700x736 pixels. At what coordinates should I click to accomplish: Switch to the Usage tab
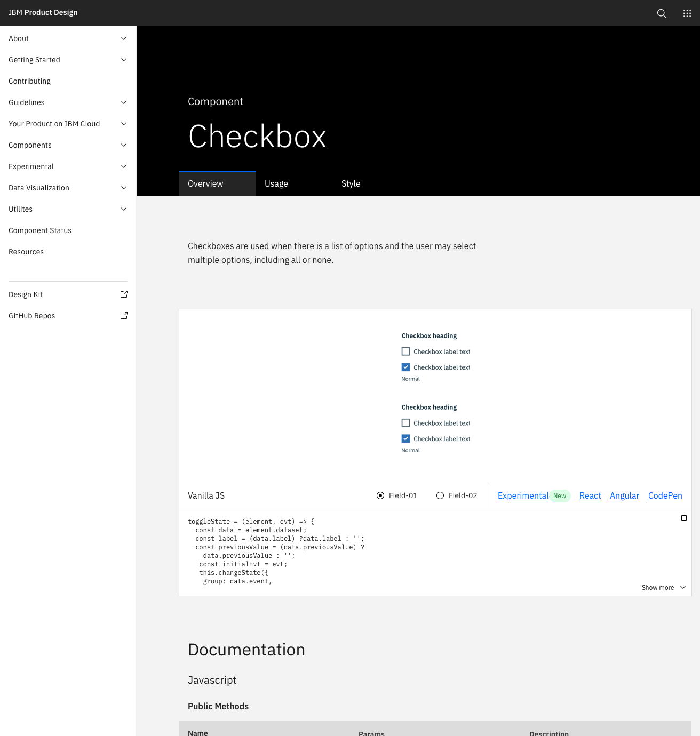[x=276, y=183]
